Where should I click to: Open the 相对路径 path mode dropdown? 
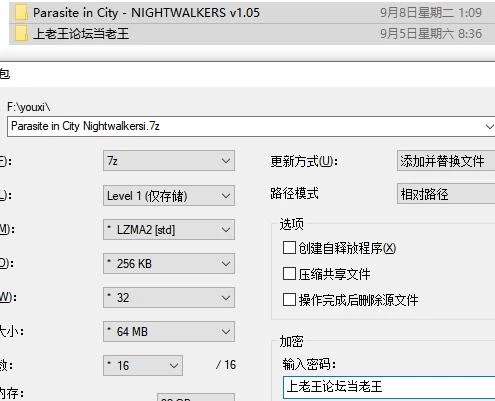pos(446,194)
